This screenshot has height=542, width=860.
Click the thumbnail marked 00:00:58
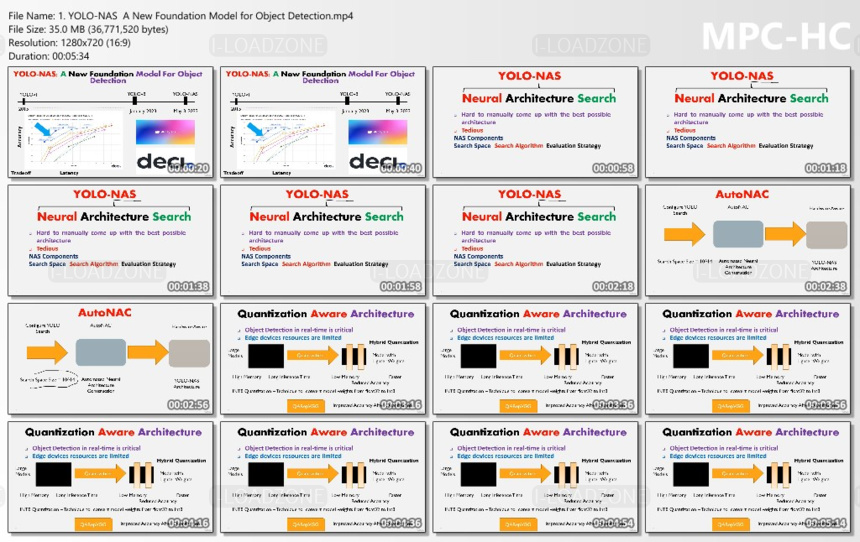pos(535,122)
